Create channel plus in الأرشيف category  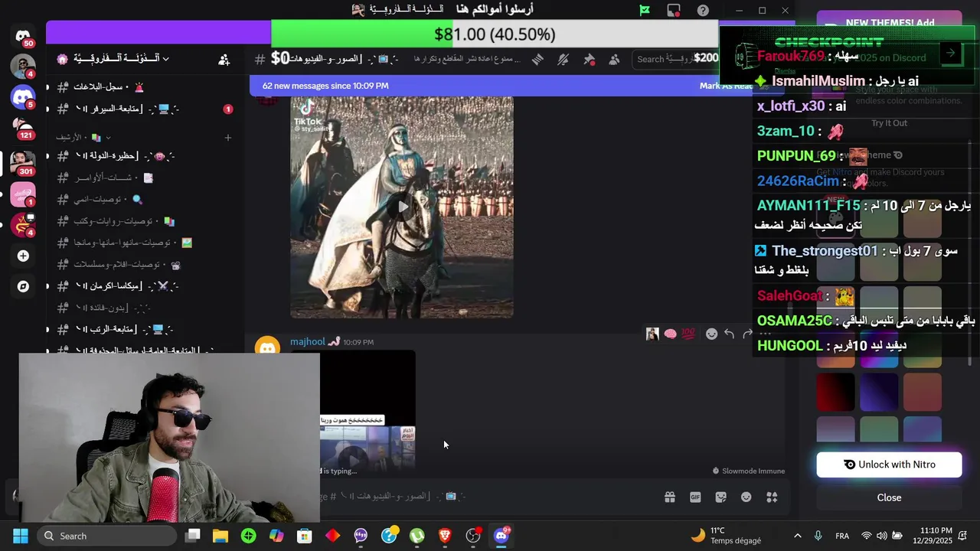point(227,138)
